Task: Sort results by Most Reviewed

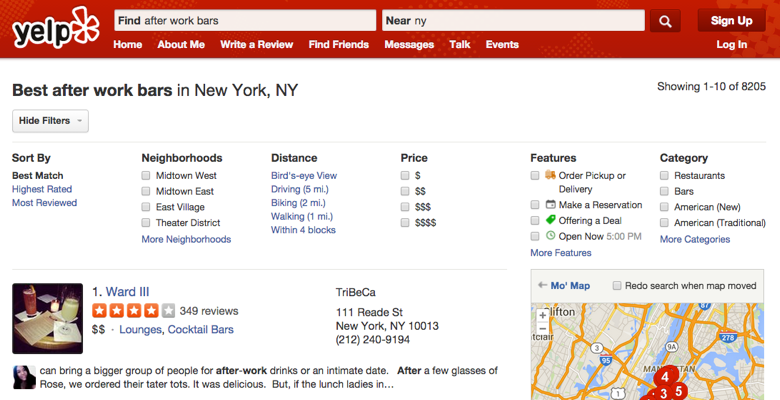Action: pyautogui.click(x=45, y=202)
